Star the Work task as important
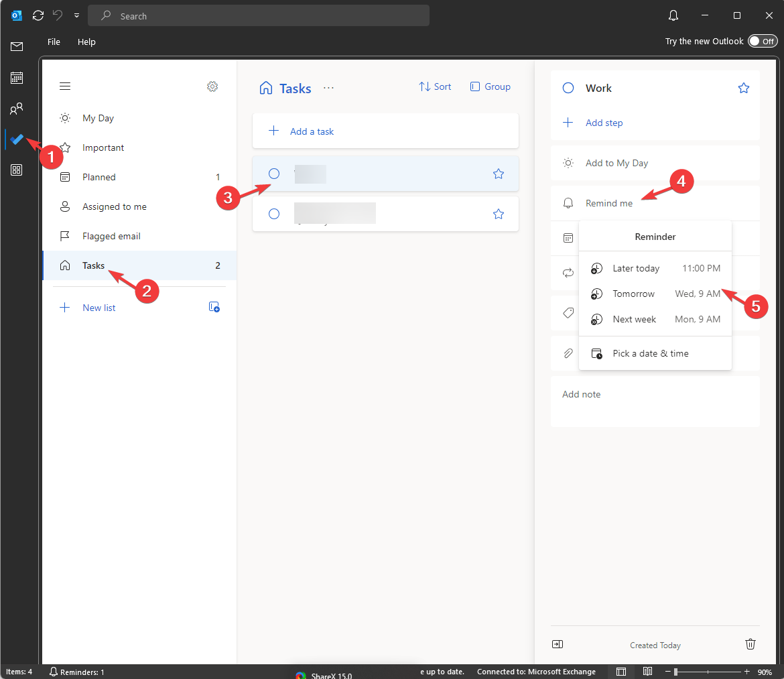Image resolution: width=784 pixels, height=679 pixels. point(743,88)
